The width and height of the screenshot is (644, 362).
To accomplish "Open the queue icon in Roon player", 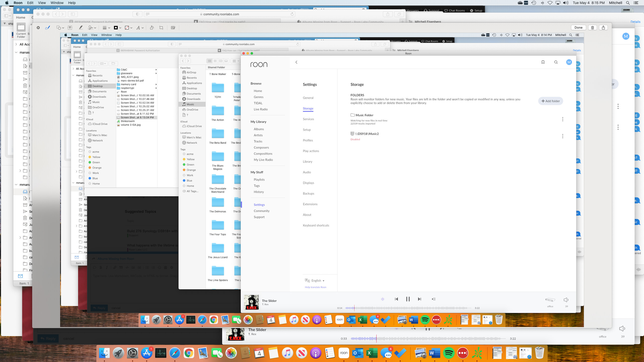I will click(x=434, y=299).
